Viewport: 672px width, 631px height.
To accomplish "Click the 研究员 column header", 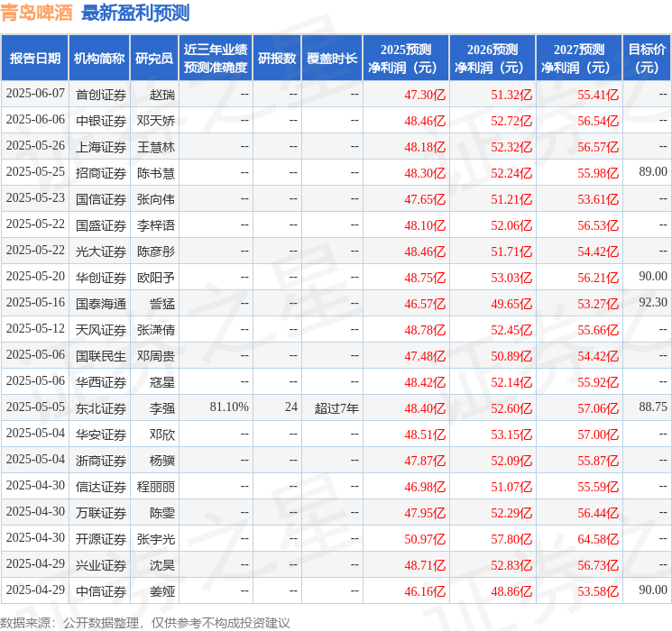I will (x=154, y=58).
